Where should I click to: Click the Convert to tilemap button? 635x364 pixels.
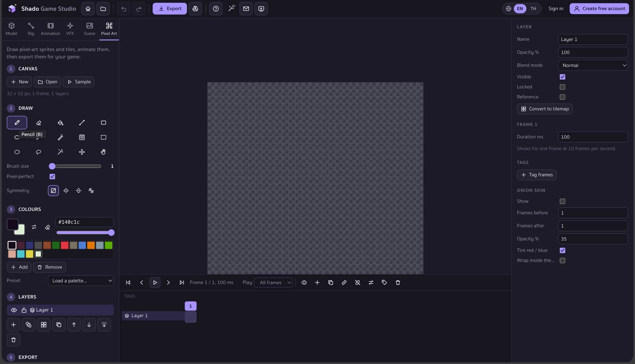pos(544,109)
